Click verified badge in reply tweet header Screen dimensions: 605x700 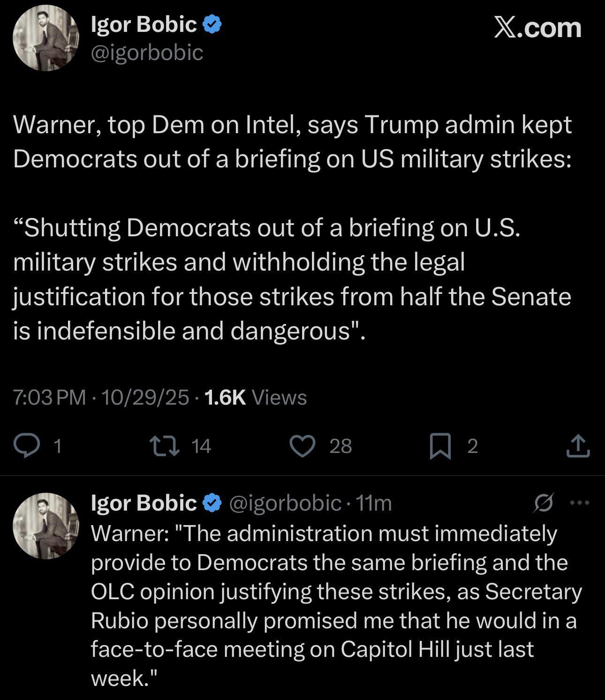212,503
